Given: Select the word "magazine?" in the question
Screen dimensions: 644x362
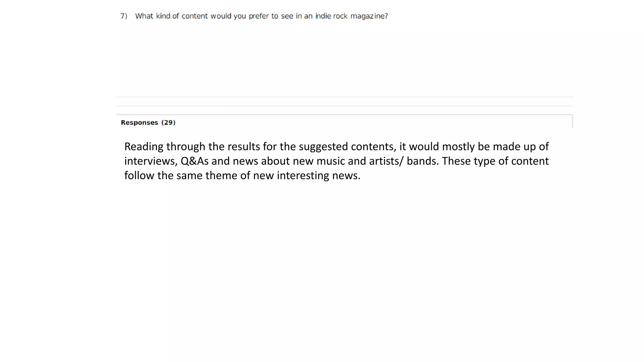Looking at the screenshot, I should coord(369,16).
